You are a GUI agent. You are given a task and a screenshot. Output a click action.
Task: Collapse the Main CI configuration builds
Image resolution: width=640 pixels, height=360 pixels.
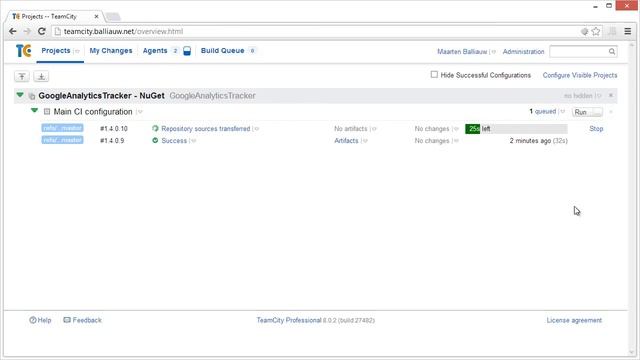tap(35, 111)
